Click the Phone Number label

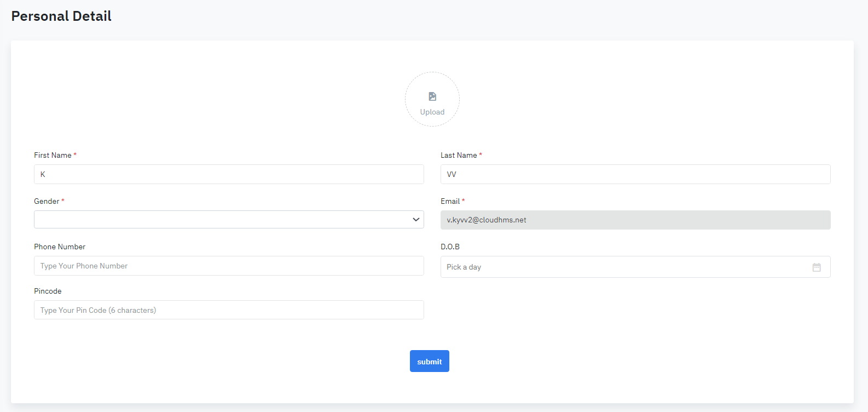(x=60, y=247)
